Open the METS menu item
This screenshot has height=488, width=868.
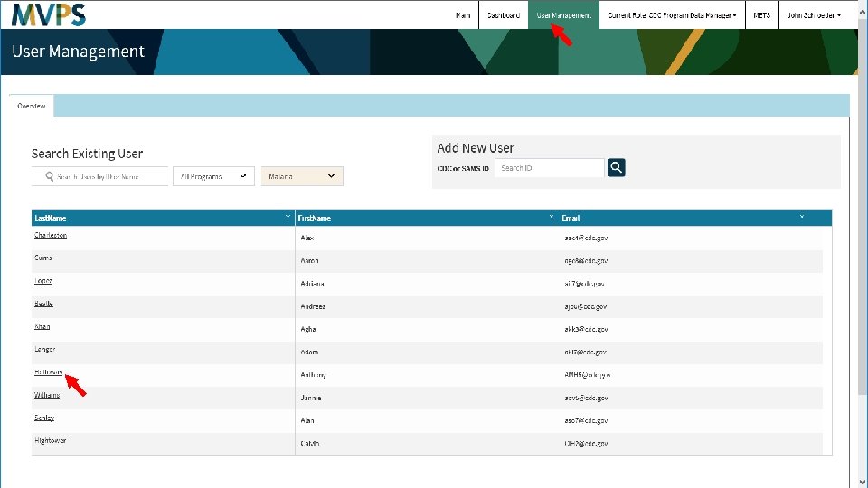coord(761,15)
